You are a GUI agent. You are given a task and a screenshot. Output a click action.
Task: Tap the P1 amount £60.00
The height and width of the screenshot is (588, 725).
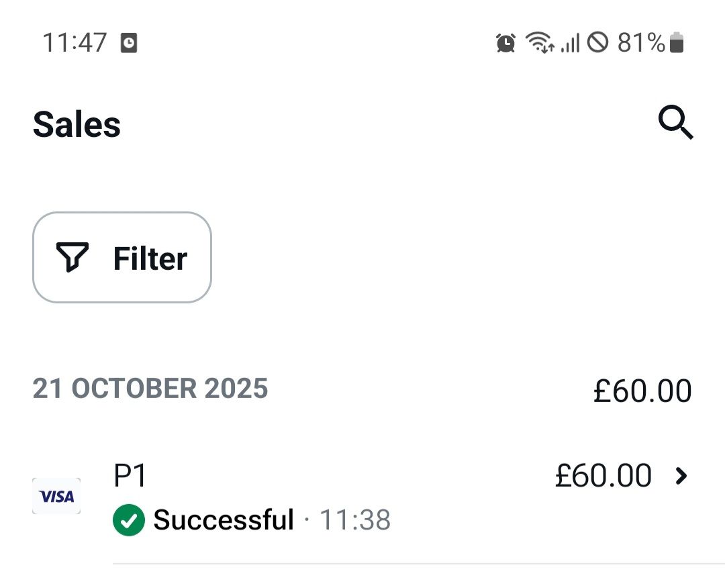[603, 475]
